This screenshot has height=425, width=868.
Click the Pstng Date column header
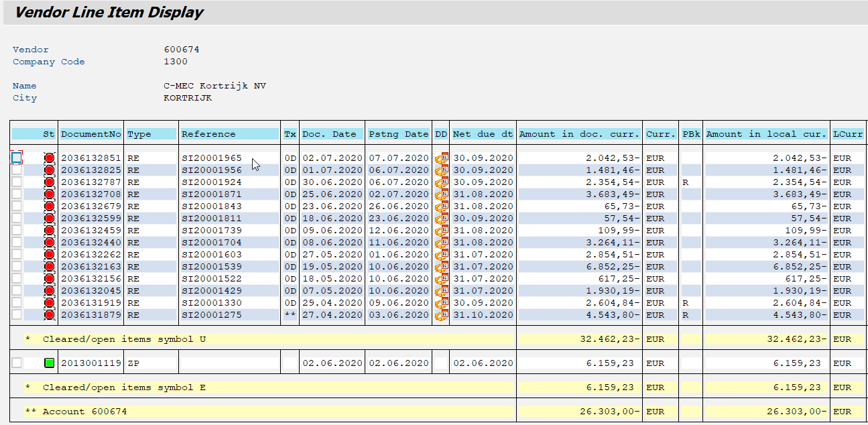click(398, 134)
